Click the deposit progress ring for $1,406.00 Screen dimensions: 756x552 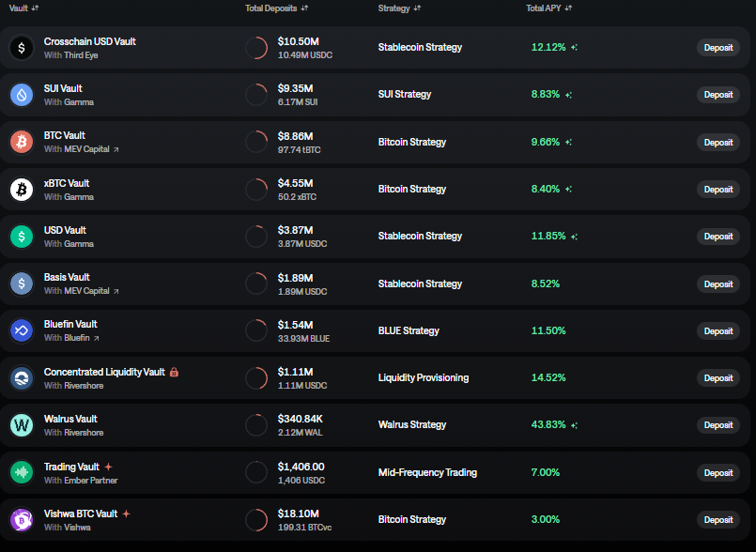(256, 472)
